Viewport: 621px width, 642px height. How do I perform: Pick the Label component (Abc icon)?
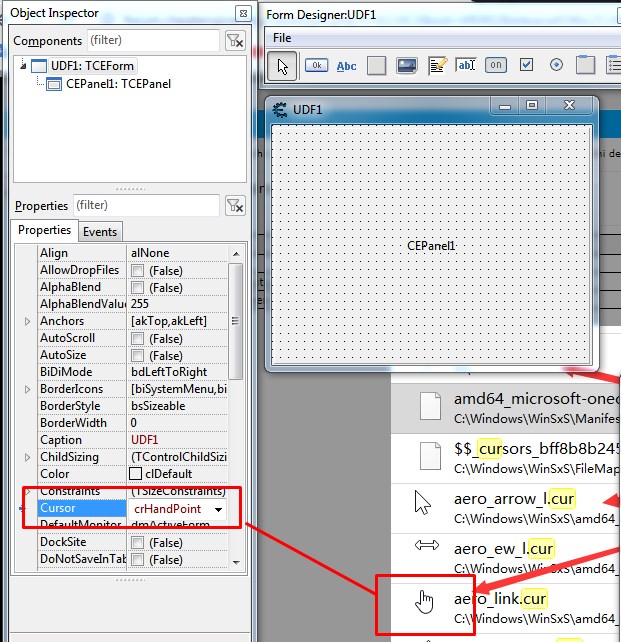pos(346,66)
